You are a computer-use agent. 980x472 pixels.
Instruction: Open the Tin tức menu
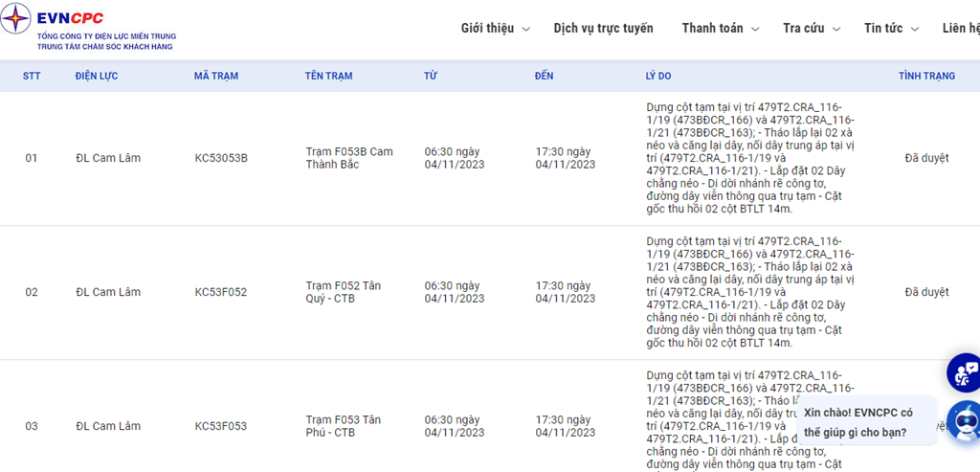(x=891, y=29)
